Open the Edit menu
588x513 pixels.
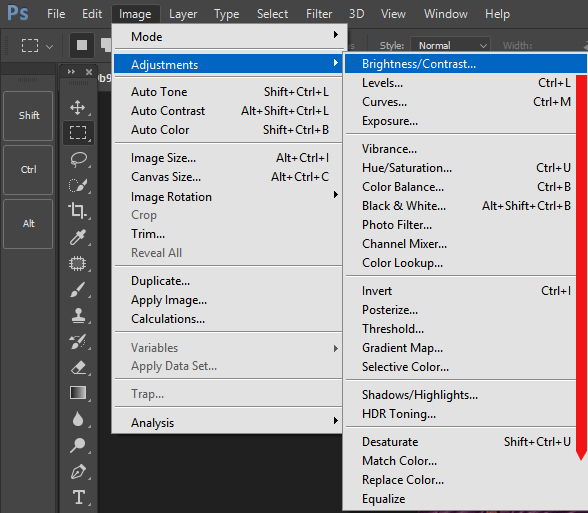coord(92,14)
